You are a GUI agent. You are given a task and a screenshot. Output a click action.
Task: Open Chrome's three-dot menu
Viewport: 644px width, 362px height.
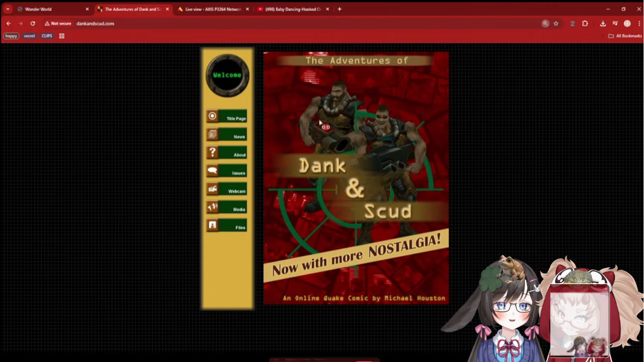pos(639,23)
